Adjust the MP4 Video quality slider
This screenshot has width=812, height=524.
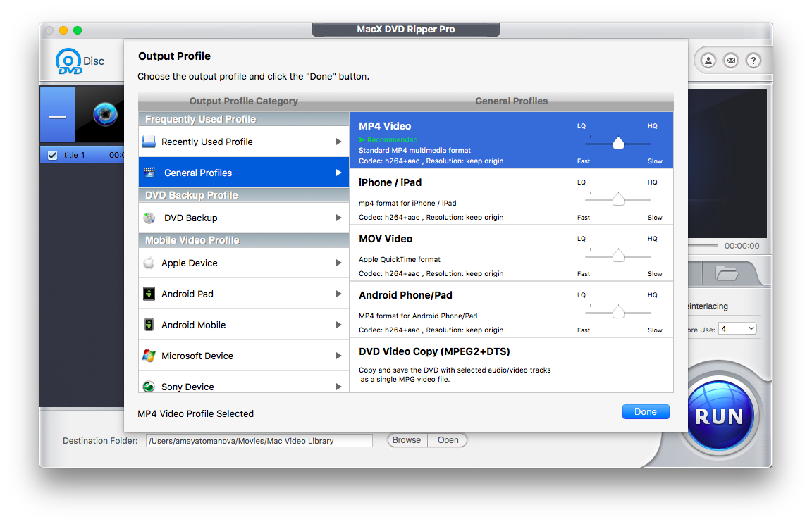click(618, 143)
